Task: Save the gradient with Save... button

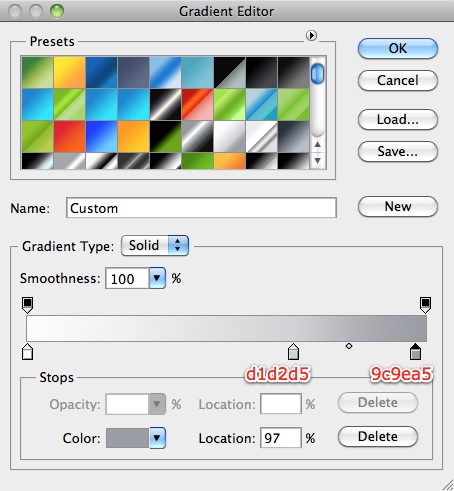Action: (x=398, y=151)
